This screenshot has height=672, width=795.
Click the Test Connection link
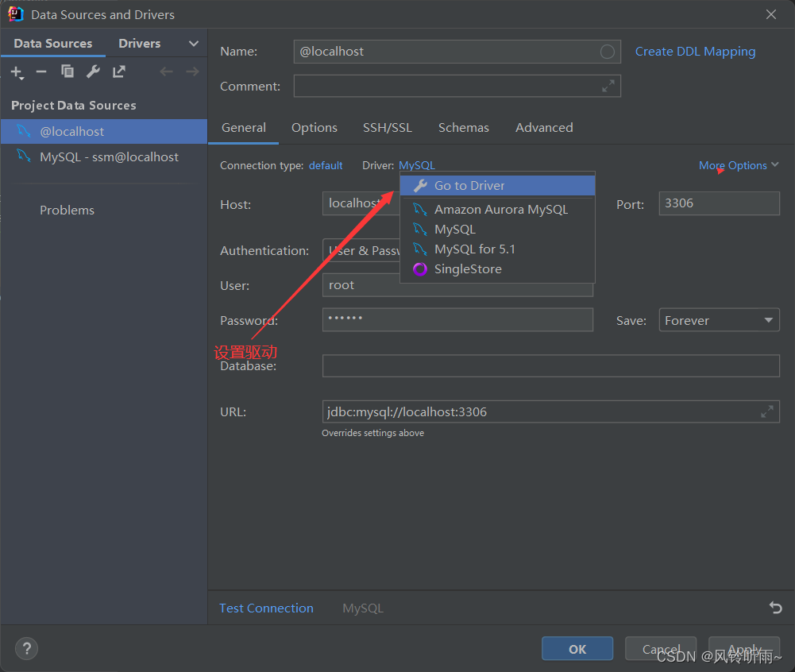(266, 608)
